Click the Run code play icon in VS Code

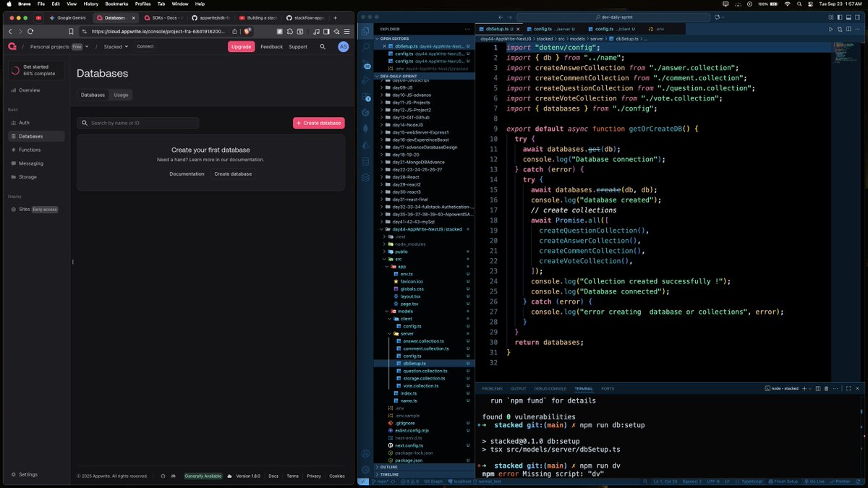[830, 29]
